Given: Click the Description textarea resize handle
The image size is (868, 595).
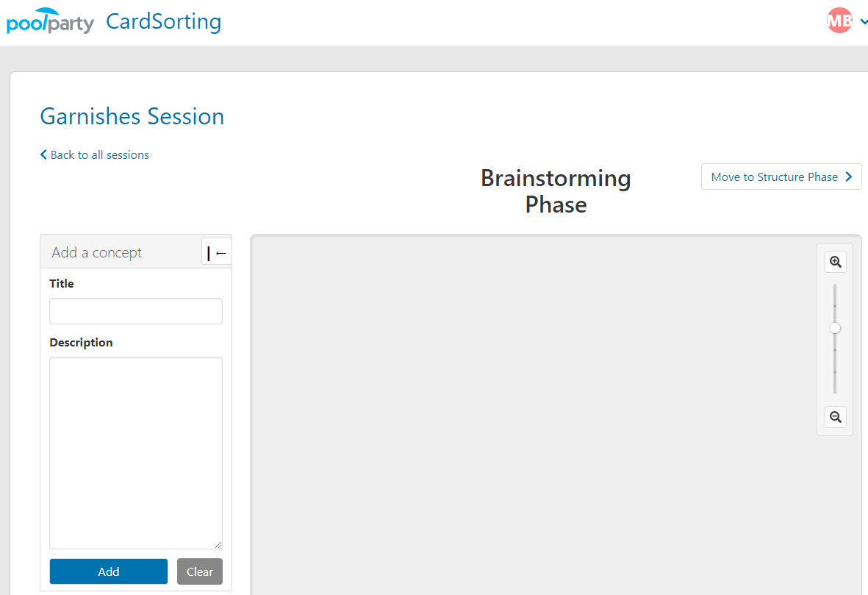Looking at the screenshot, I should pyautogui.click(x=218, y=544).
